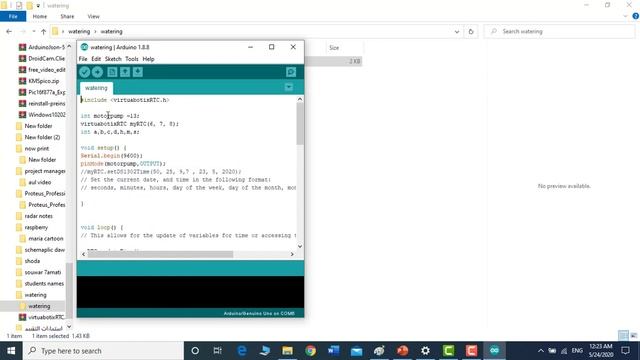Click the Verify checkmark button in Arduino
Viewport: 640px width, 360px height.
[x=84, y=72]
